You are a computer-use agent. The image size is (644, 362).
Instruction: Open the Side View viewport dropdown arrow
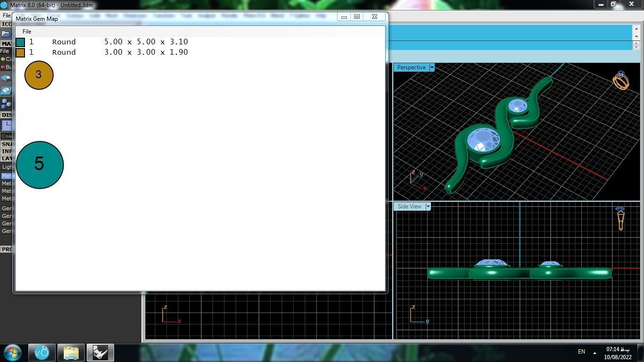pyautogui.click(x=428, y=206)
